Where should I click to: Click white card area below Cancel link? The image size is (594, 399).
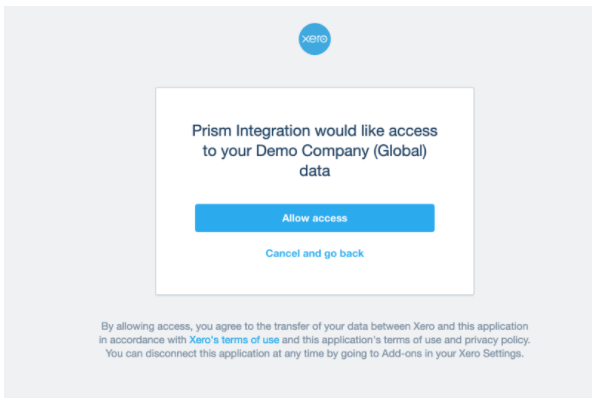coord(314,277)
